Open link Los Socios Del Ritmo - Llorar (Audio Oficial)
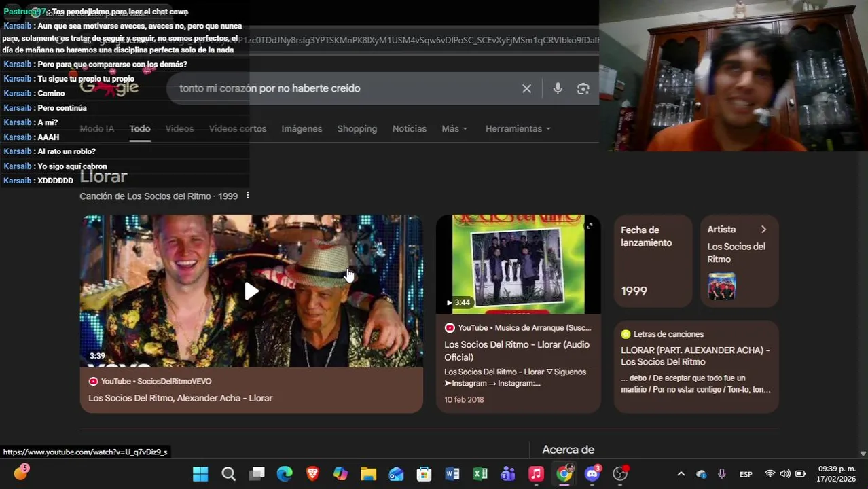 pyautogui.click(x=517, y=350)
